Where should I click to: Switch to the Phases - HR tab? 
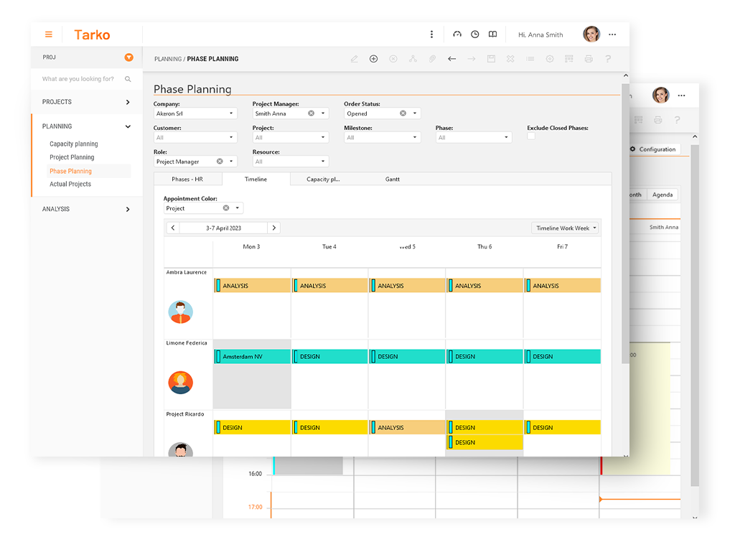[187, 179]
